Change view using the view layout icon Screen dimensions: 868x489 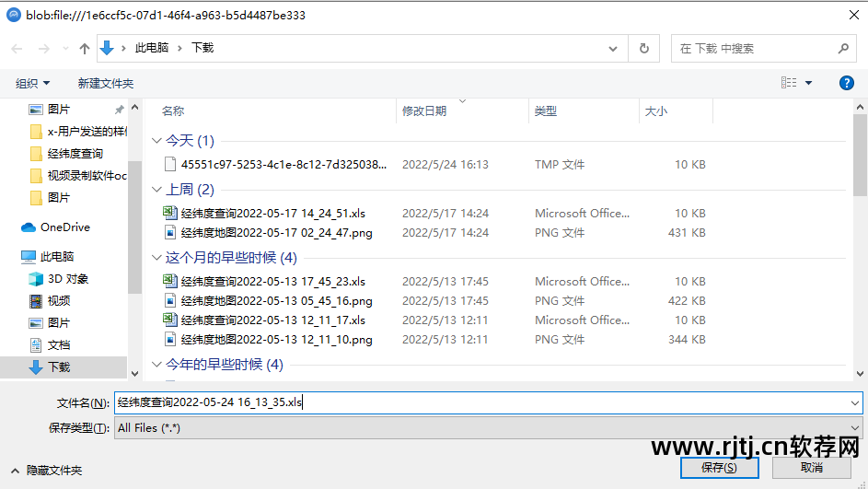click(789, 83)
